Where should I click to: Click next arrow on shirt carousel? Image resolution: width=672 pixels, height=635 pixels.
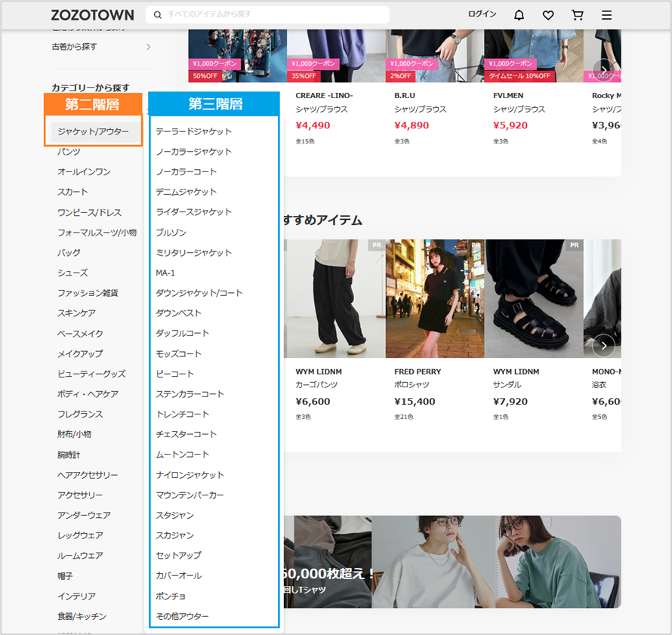603,69
